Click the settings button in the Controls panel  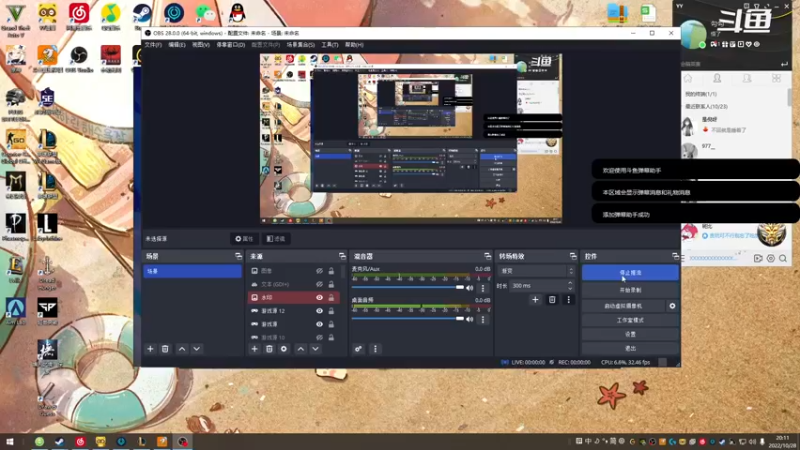point(630,334)
